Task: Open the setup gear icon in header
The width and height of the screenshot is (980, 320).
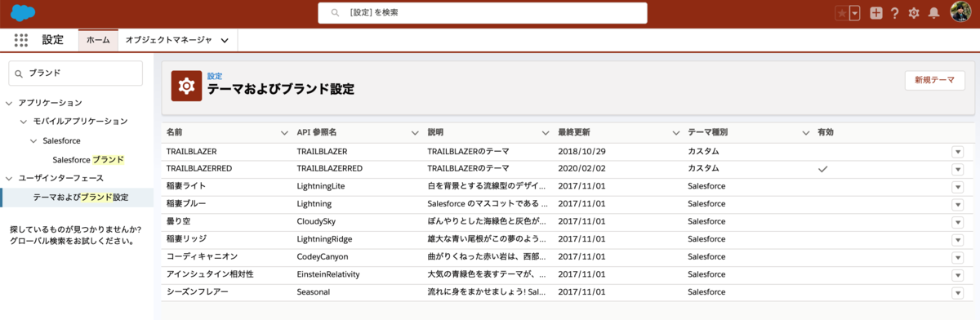Action: (x=914, y=13)
